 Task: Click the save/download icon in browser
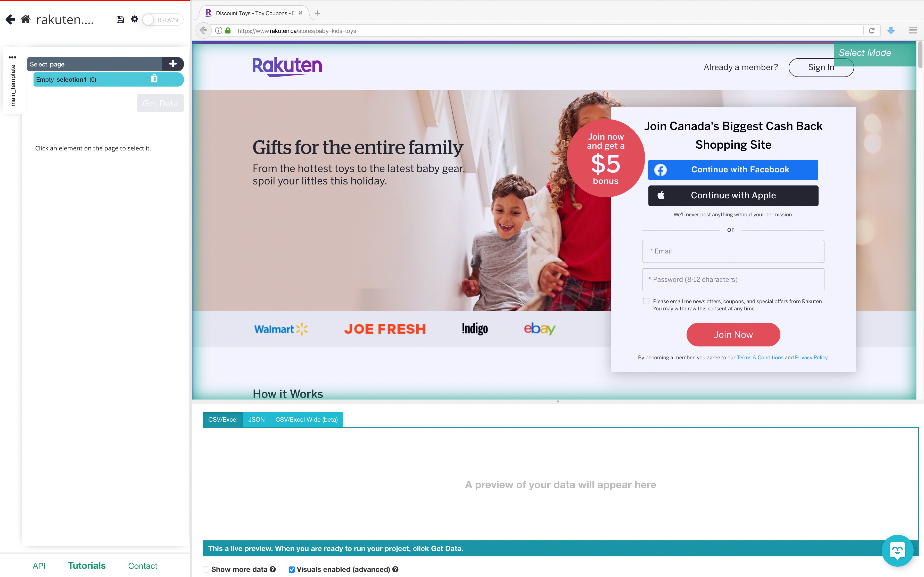coord(892,30)
